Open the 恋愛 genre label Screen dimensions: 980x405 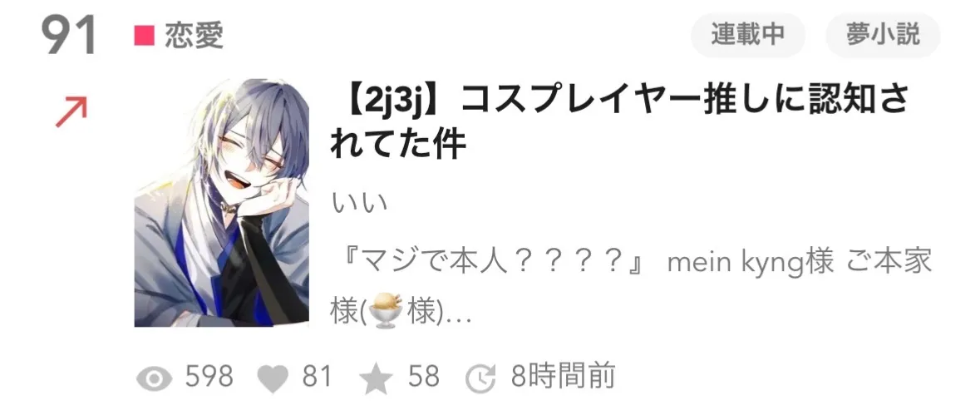click(194, 37)
